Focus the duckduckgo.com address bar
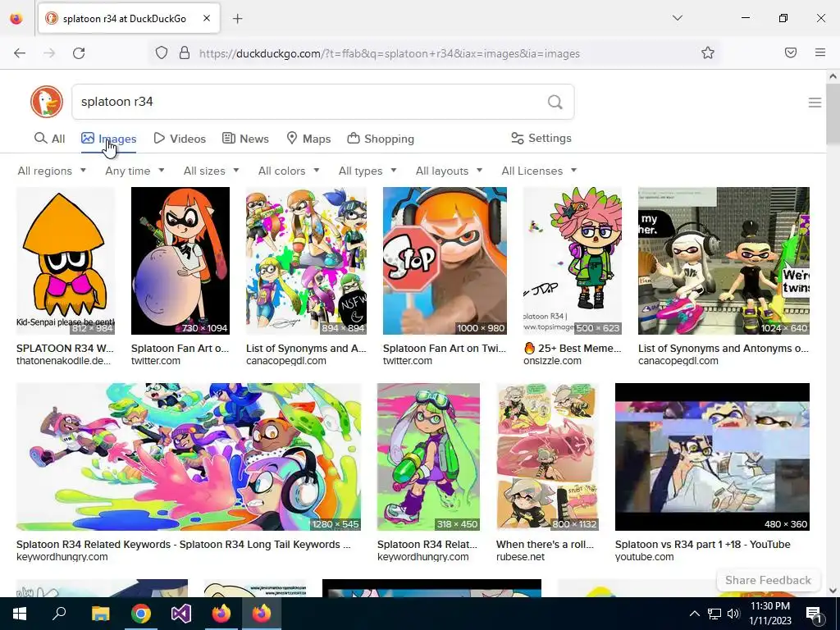 (390, 53)
